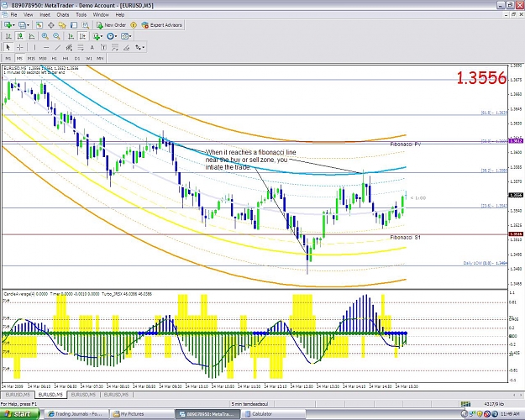Click the Expert Advisors button
Screen dimensions: 525x420
(x=162, y=25)
